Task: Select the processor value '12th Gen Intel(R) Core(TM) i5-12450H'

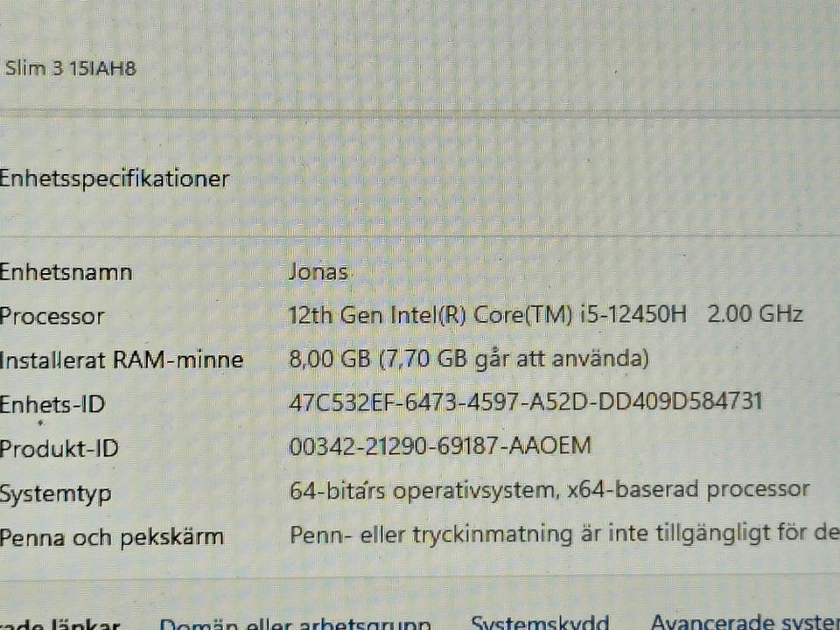Action: pos(487,314)
